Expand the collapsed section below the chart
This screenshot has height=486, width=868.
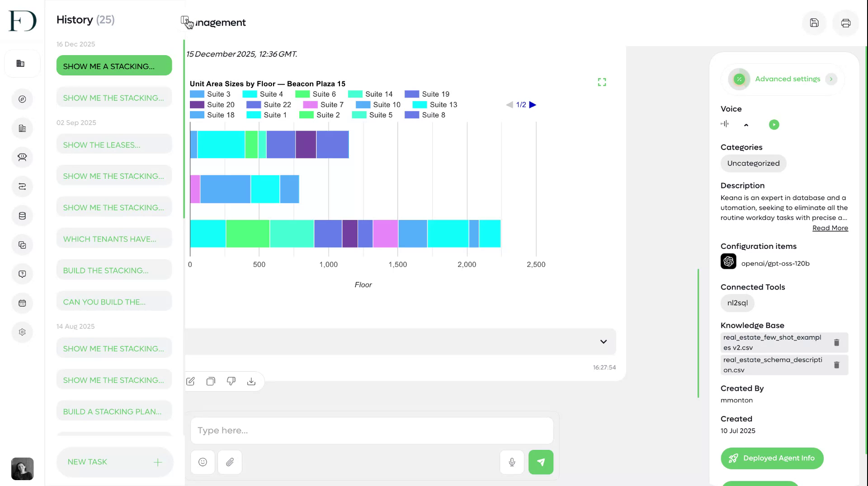(603, 341)
